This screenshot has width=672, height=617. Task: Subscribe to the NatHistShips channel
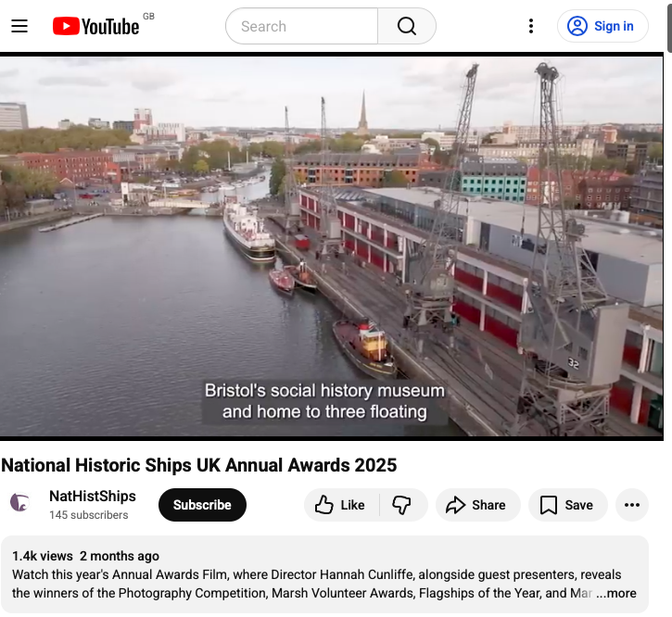(202, 505)
